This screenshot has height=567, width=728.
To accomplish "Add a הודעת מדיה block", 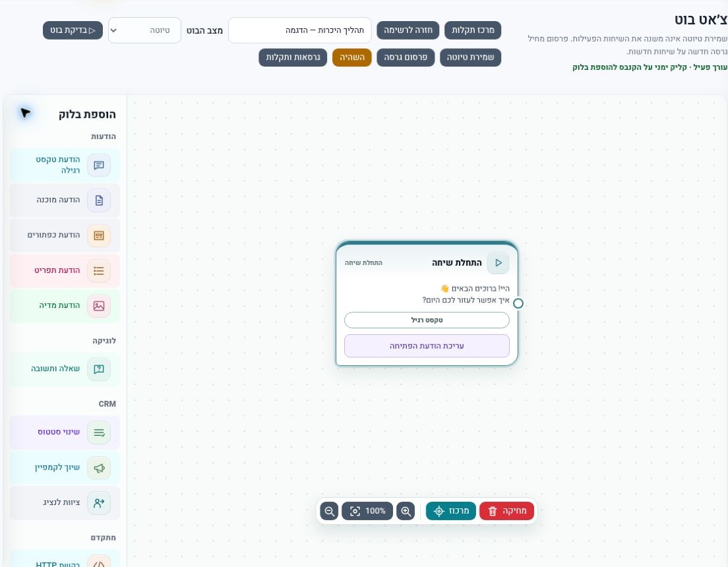I will pyautogui.click(x=65, y=306).
